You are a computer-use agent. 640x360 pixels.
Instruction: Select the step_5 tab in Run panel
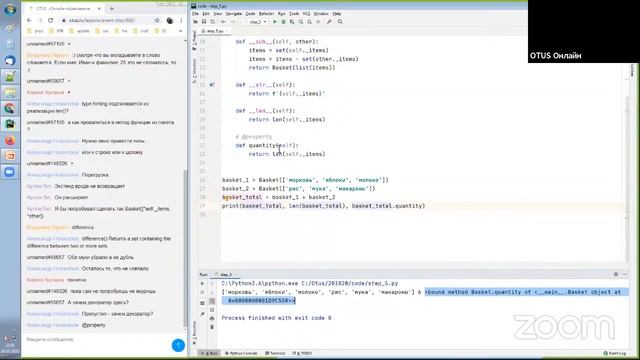[x=226, y=275]
